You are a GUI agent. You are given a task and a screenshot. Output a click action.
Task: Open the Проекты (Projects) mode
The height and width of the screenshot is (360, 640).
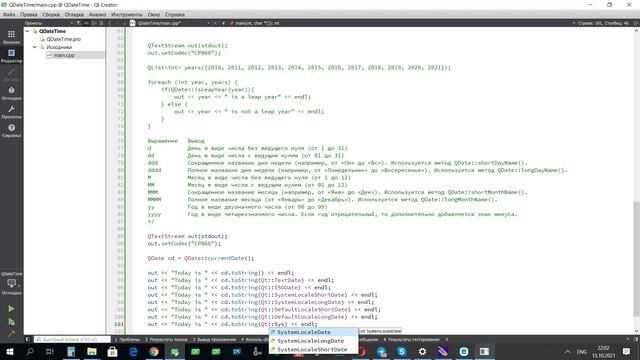point(11,112)
